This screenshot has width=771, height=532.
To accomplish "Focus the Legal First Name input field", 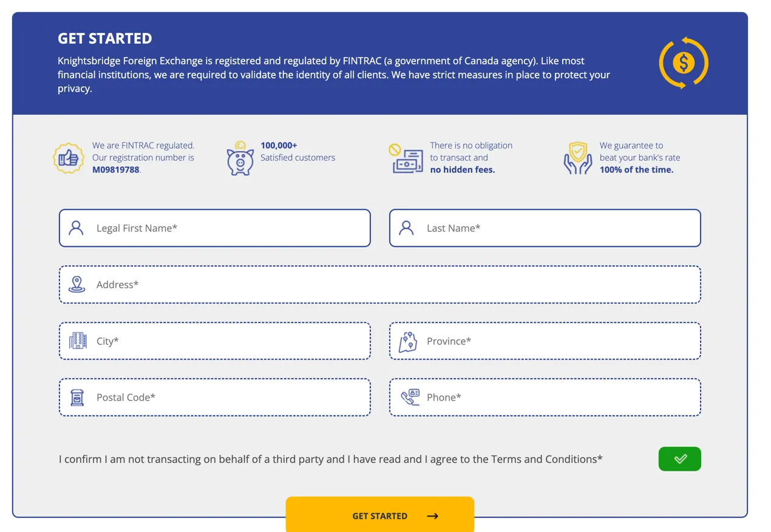I will (215, 228).
